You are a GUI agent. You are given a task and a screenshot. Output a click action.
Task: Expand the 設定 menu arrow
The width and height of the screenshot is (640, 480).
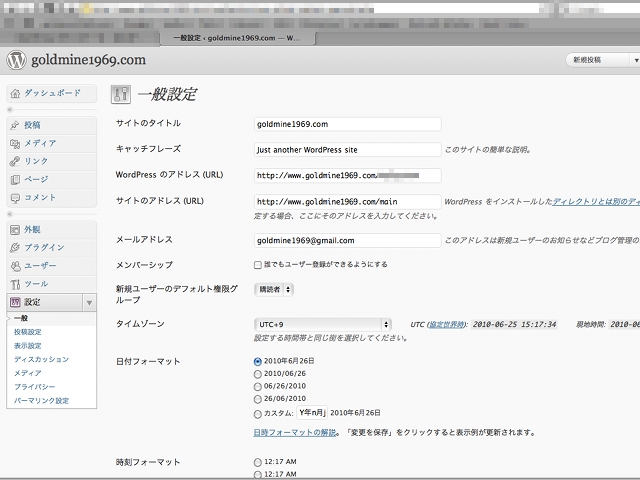pos(89,303)
